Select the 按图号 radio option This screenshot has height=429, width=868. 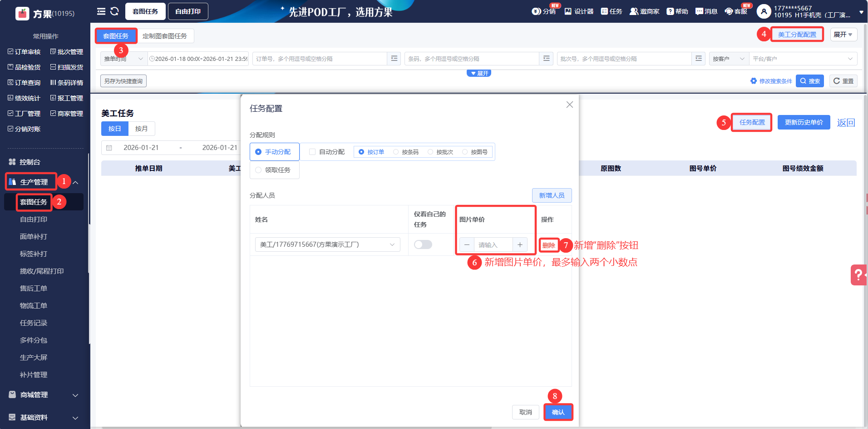pos(475,152)
